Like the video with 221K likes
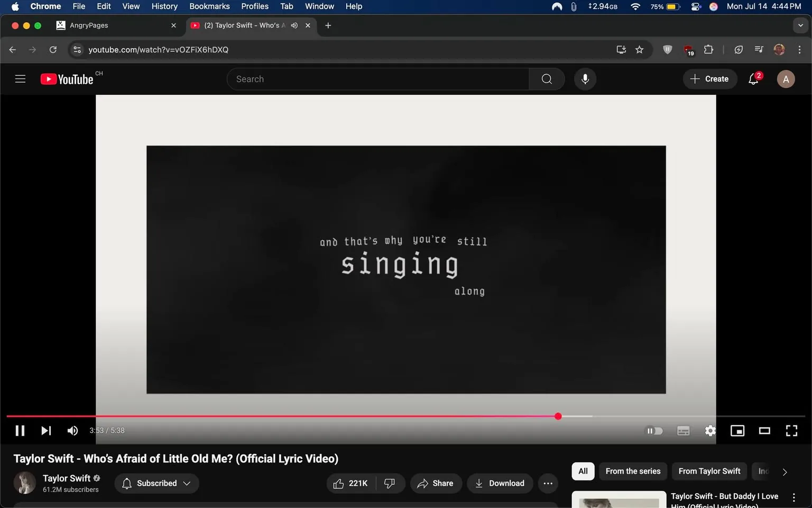This screenshot has height=508, width=812. (350, 483)
